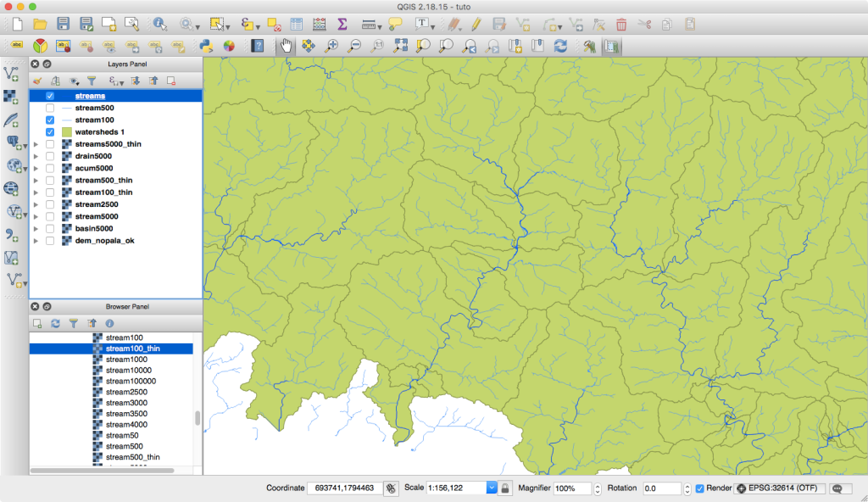This screenshot has height=502, width=868.
Task: Click the Identify Features tool
Action: (x=160, y=24)
